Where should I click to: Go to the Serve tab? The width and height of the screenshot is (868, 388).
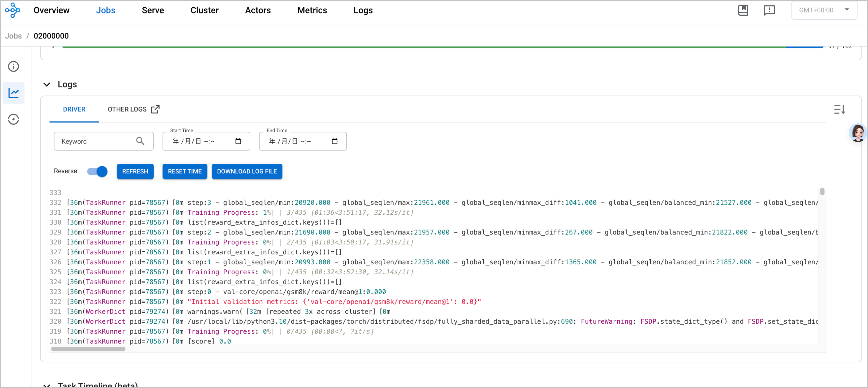click(x=153, y=10)
